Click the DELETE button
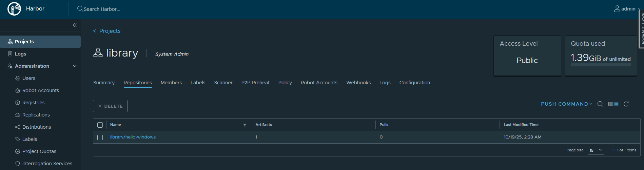This screenshot has width=644, height=170. click(110, 106)
